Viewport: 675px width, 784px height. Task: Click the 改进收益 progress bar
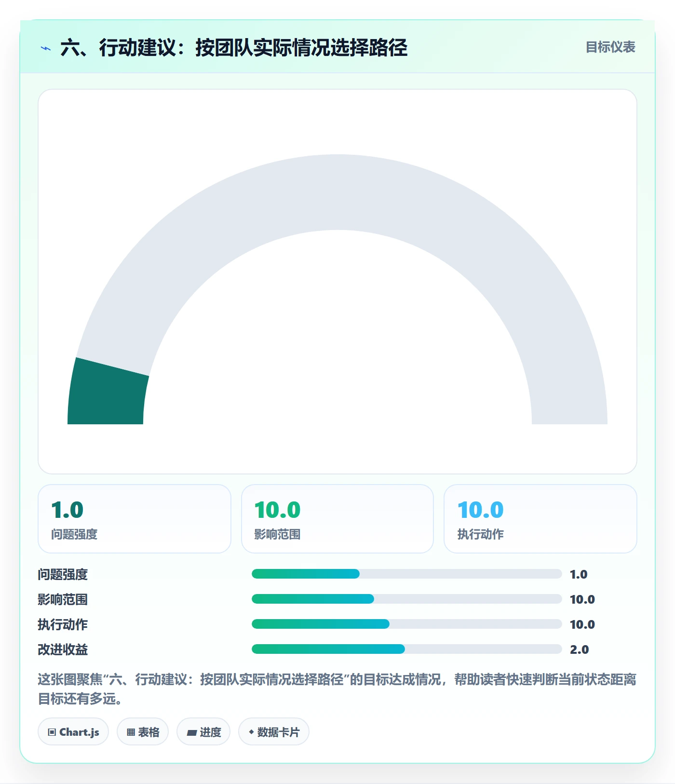click(406, 649)
